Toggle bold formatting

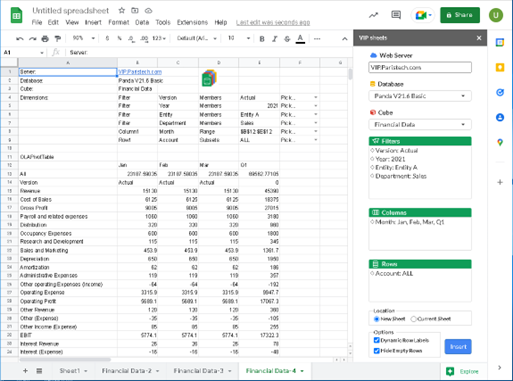(x=262, y=39)
